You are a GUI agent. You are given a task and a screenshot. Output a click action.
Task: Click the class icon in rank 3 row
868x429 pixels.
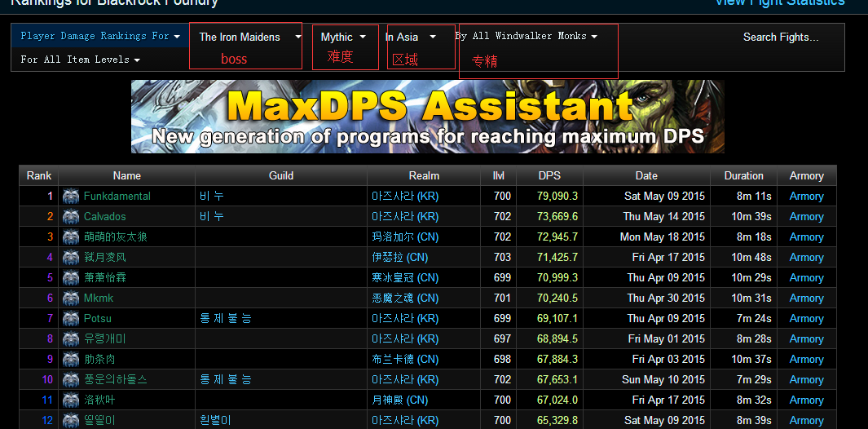71,237
